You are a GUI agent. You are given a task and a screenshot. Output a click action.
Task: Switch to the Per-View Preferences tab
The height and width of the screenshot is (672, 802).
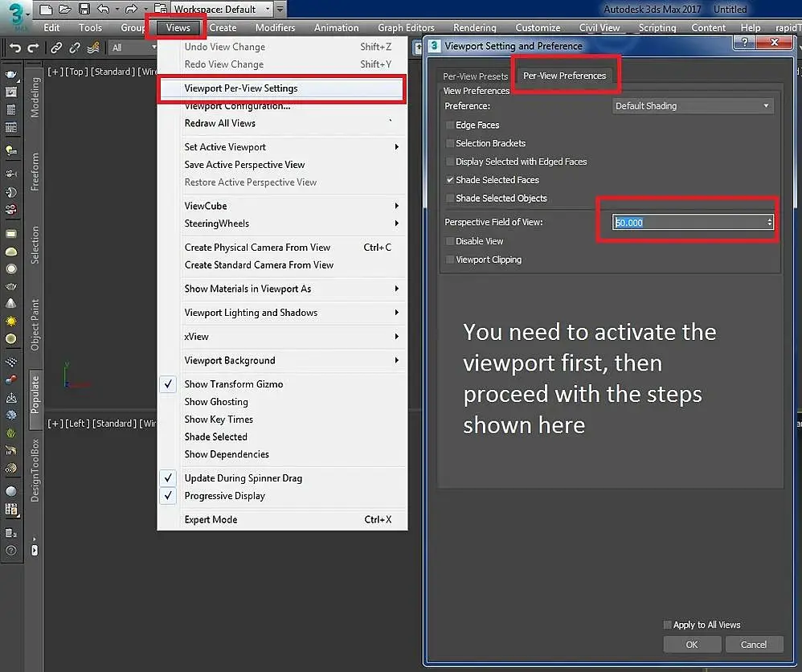pyautogui.click(x=564, y=76)
